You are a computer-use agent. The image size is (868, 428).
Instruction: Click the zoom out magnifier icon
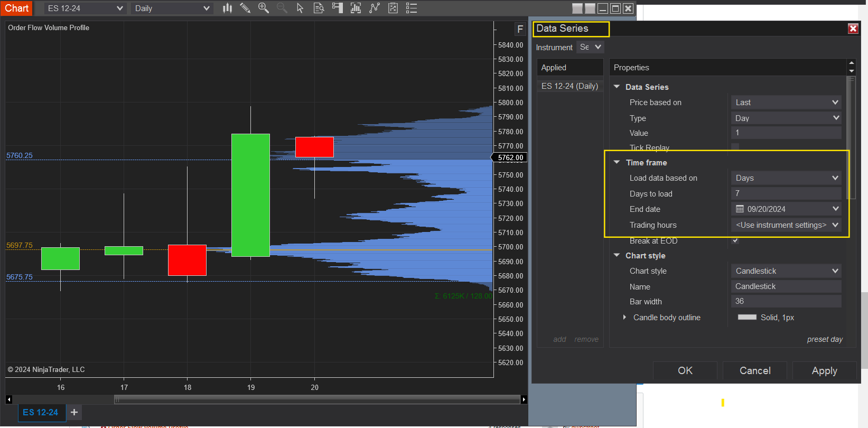(282, 8)
